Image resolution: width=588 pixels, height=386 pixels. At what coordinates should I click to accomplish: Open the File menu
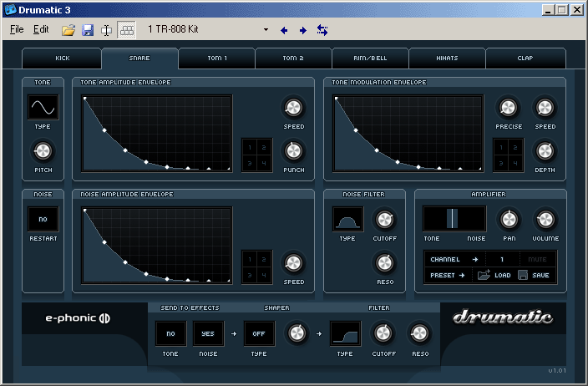coord(17,29)
